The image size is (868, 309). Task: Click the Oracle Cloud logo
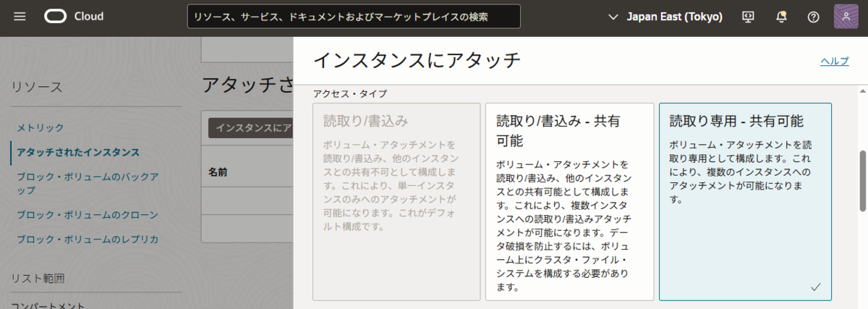coord(74,17)
